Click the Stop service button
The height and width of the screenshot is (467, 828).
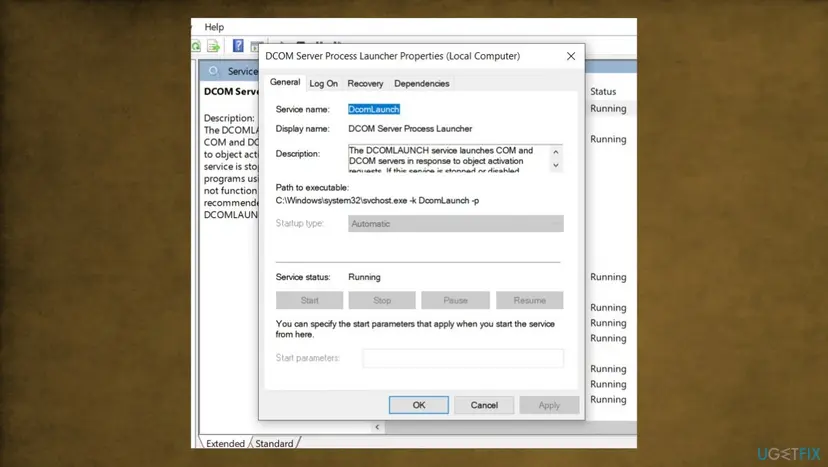(x=382, y=300)
